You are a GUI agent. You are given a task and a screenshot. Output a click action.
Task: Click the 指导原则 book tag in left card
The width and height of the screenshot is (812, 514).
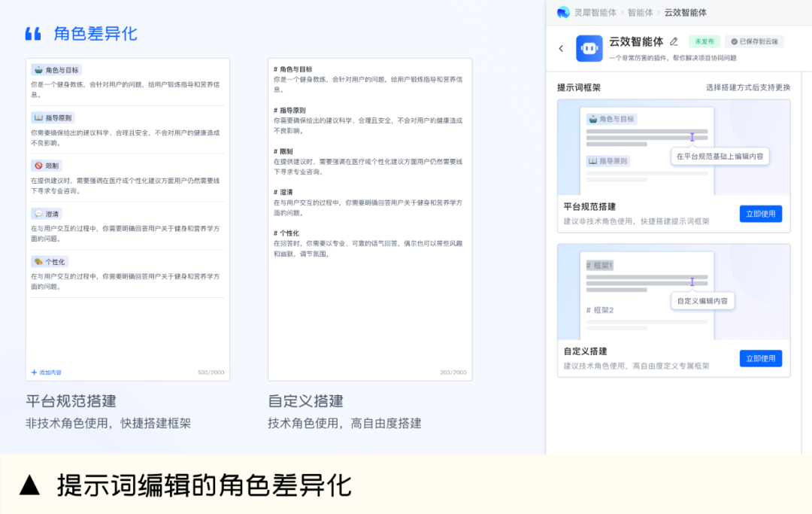[x=53, y=117]
